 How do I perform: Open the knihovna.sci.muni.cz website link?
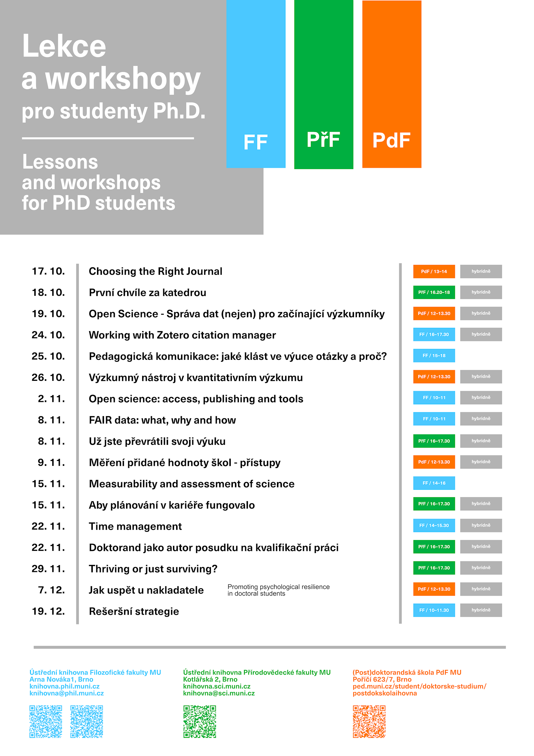coord(217,686)
